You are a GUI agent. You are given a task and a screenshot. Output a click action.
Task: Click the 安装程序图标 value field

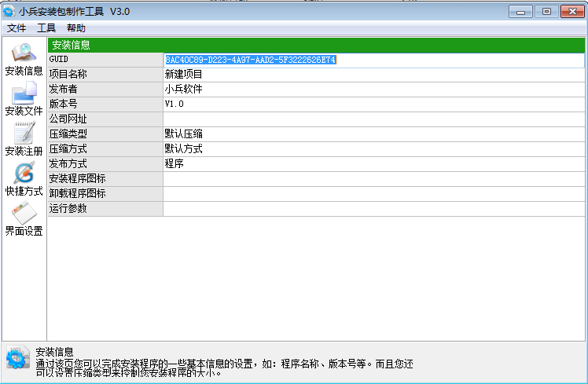(x=373, y=179)
